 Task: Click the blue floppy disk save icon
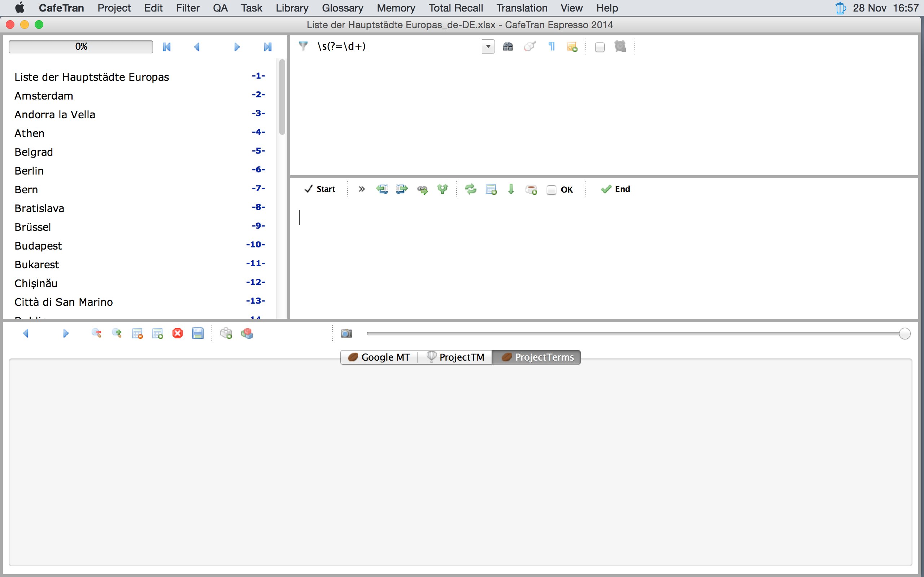click(x=197, y=333)
